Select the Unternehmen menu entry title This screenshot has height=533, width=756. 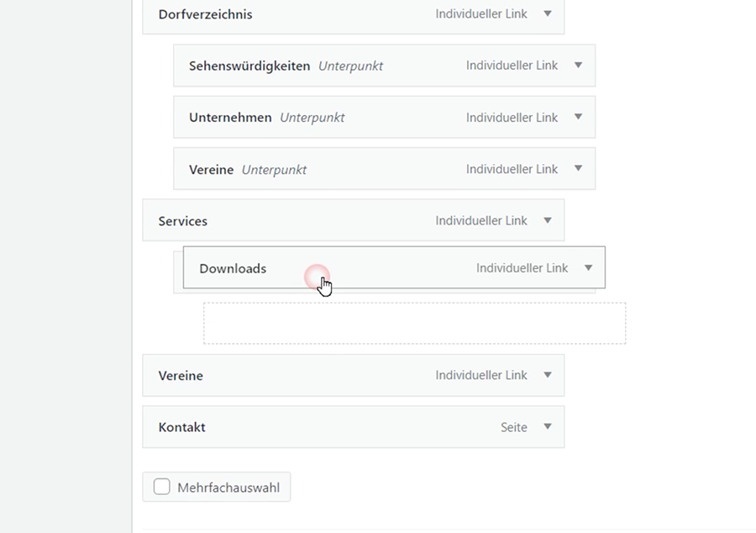(230, 118)
